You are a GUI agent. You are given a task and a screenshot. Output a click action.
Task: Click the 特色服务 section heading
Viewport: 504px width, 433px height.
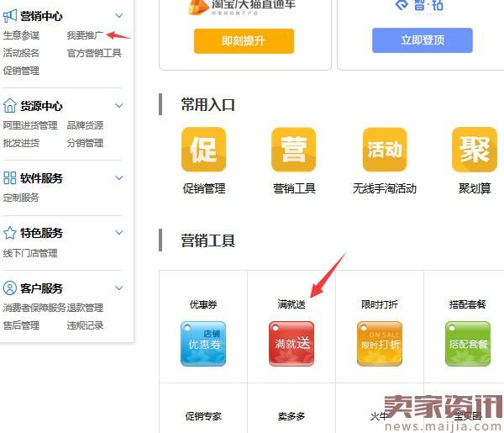click(x=41, y=233)
